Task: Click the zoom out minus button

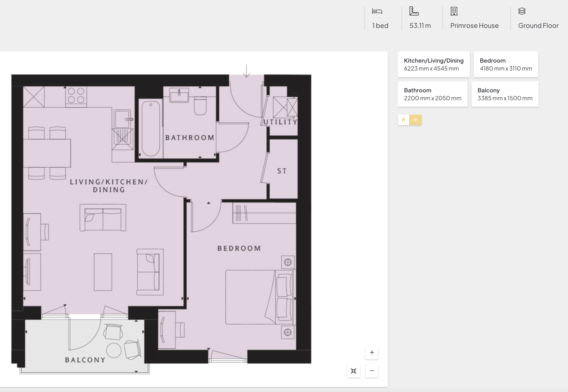Action: coord(372,371)
